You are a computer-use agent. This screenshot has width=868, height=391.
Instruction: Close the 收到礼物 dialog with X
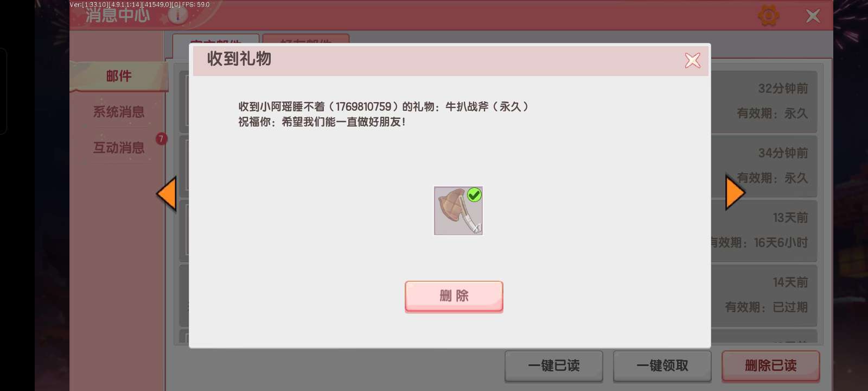click(693, 60)
